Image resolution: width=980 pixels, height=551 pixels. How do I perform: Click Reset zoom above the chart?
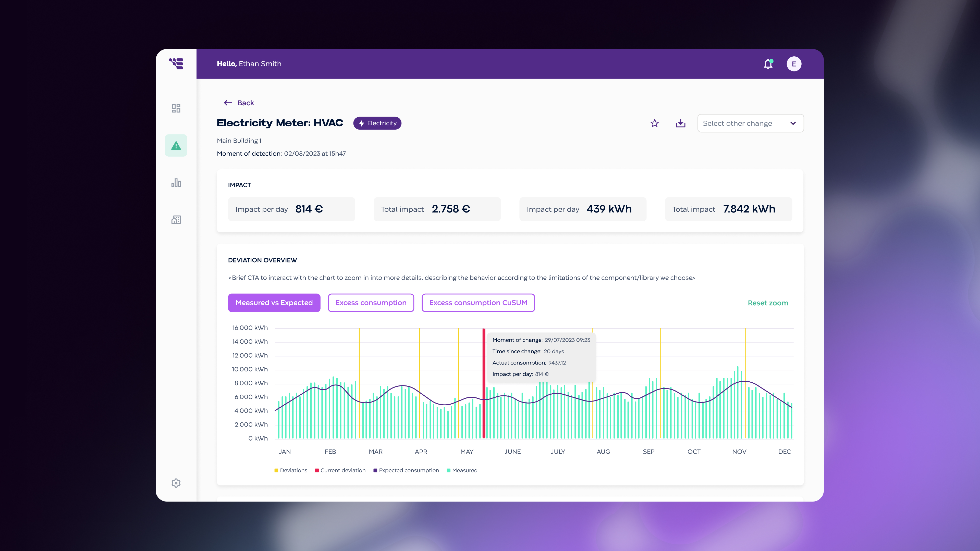coord(767,303)
